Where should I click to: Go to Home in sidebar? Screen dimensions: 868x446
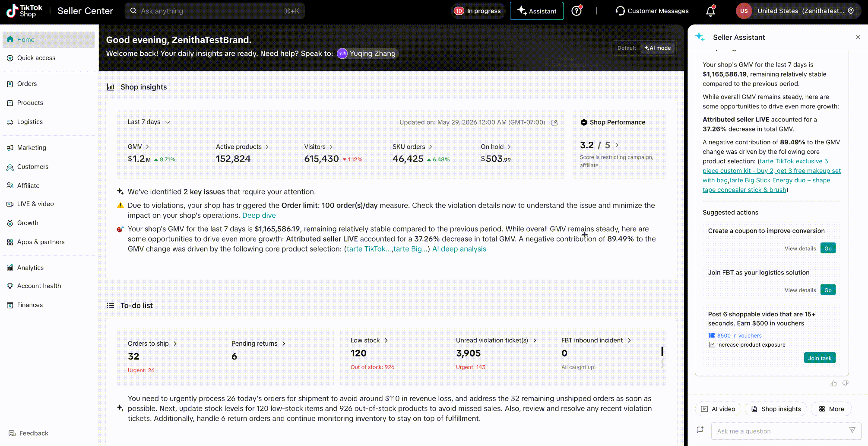tap(48, 40)
